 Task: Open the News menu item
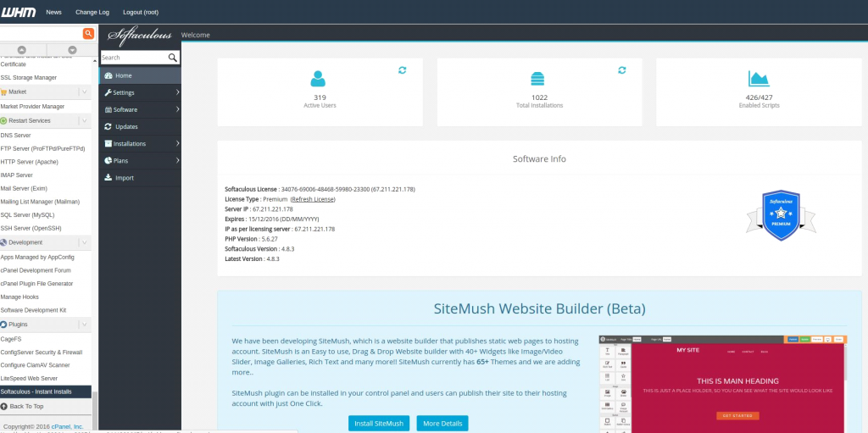[53, 12]
